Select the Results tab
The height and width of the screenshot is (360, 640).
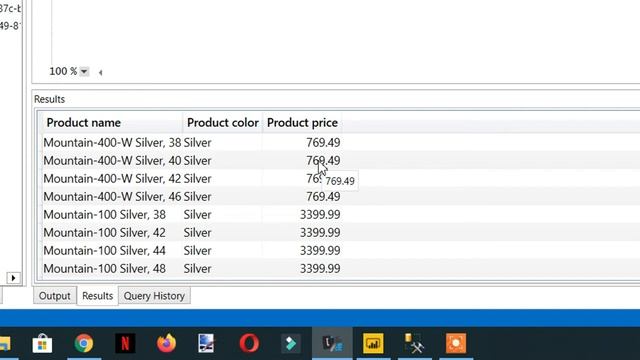tap(98, 296)
